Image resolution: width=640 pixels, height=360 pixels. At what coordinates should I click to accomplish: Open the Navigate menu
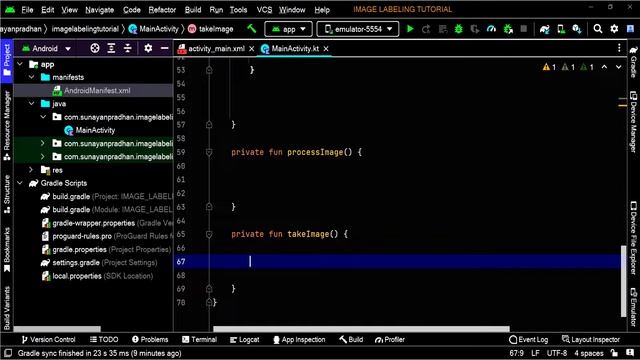point(100,9)
